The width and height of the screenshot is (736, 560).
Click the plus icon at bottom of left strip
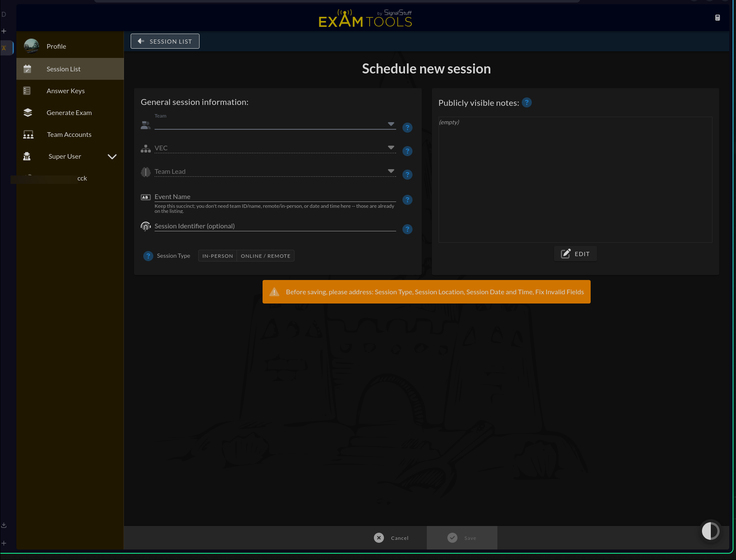pyautogui.click(x=4, y=543)
